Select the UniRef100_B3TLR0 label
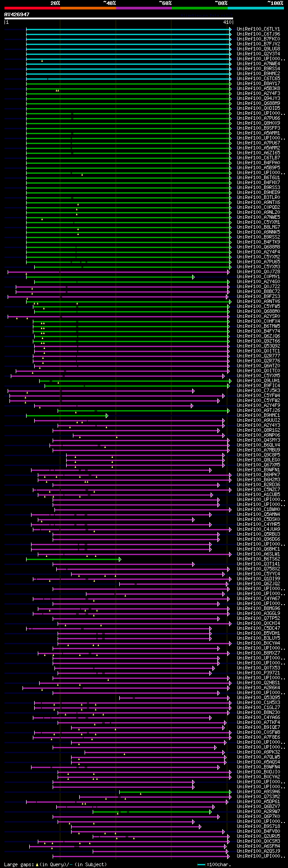 pos(258,197)
